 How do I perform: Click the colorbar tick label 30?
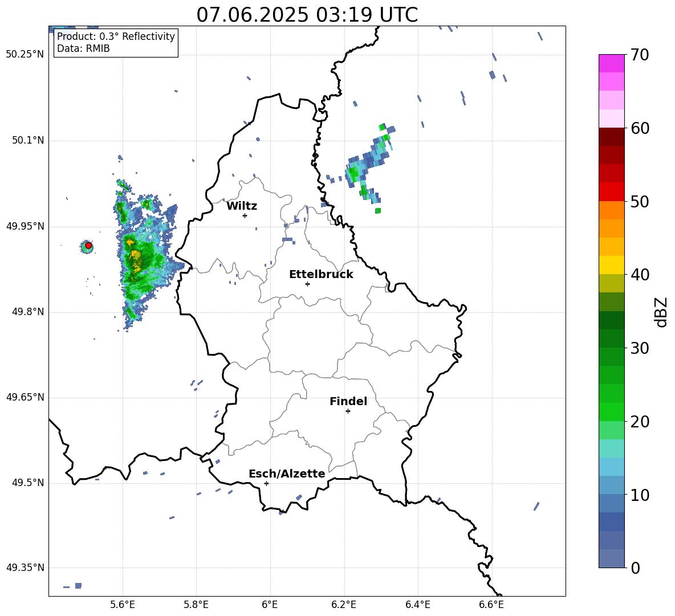[x=640, y=348]
